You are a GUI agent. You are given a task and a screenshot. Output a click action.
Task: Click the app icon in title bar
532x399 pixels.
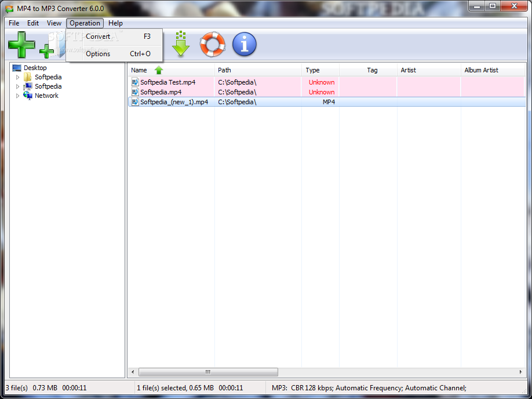click(x=9, y=9)
